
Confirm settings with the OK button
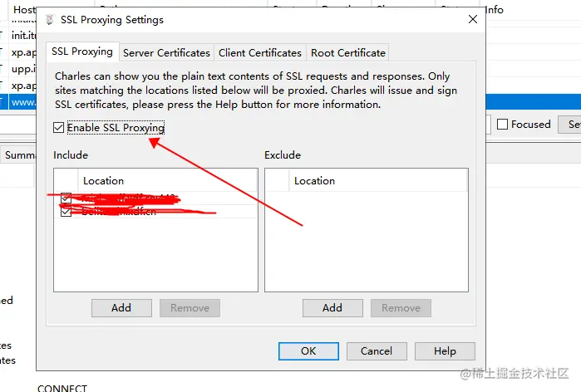pos(308,351)
